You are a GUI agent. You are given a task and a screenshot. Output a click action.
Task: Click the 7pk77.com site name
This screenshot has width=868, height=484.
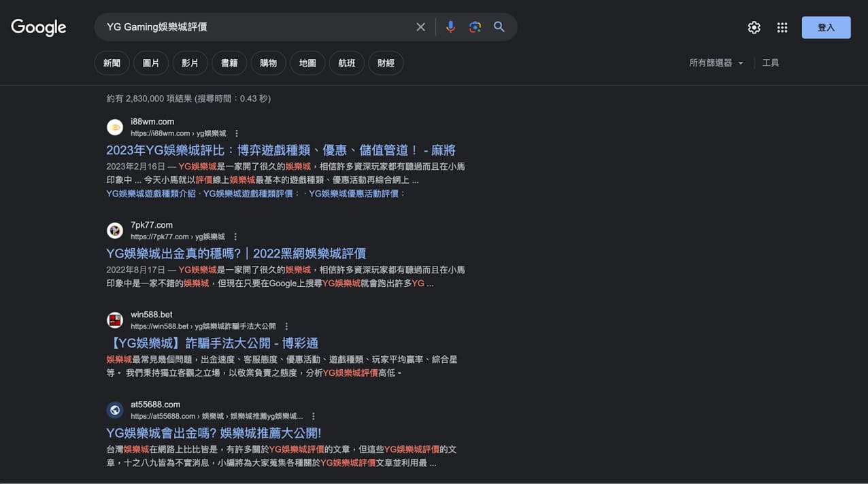(152, 225)
